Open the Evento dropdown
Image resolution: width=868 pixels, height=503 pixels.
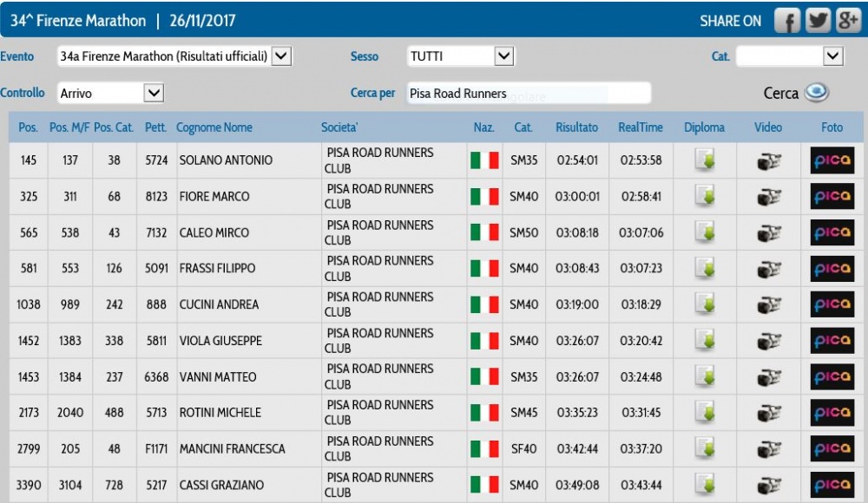click(x=174, y=56)
